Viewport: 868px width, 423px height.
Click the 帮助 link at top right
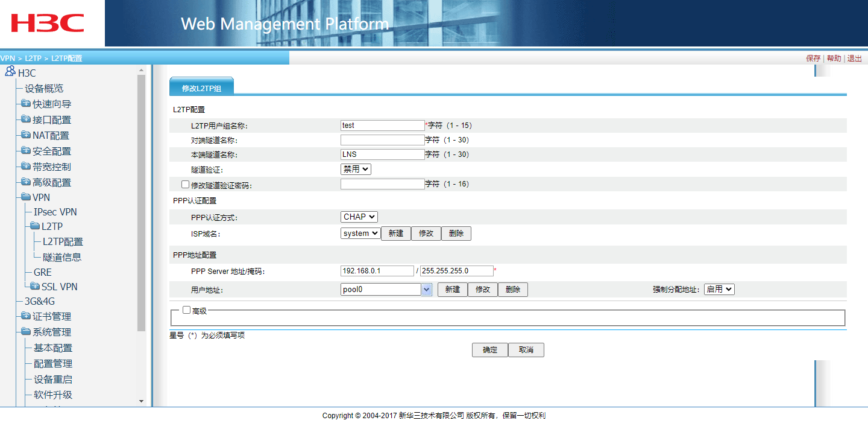coord(834,59)
